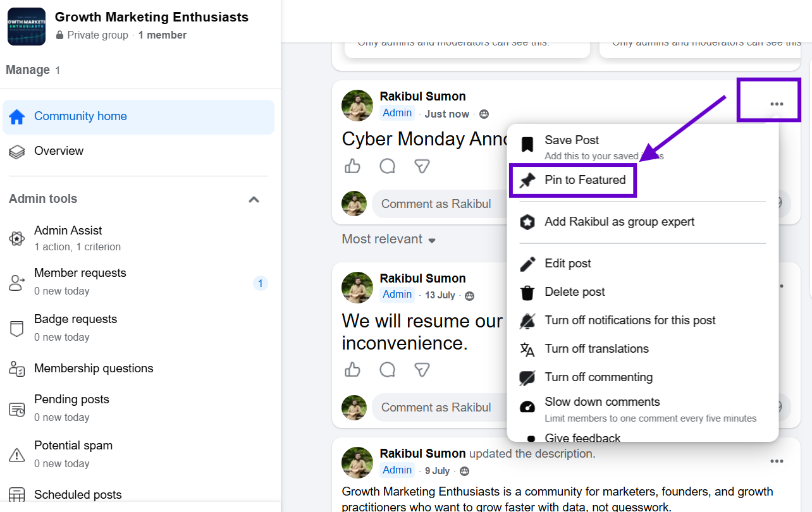Click the Growth Marketing Enthusiasts group thumbnail

point(27,27)
